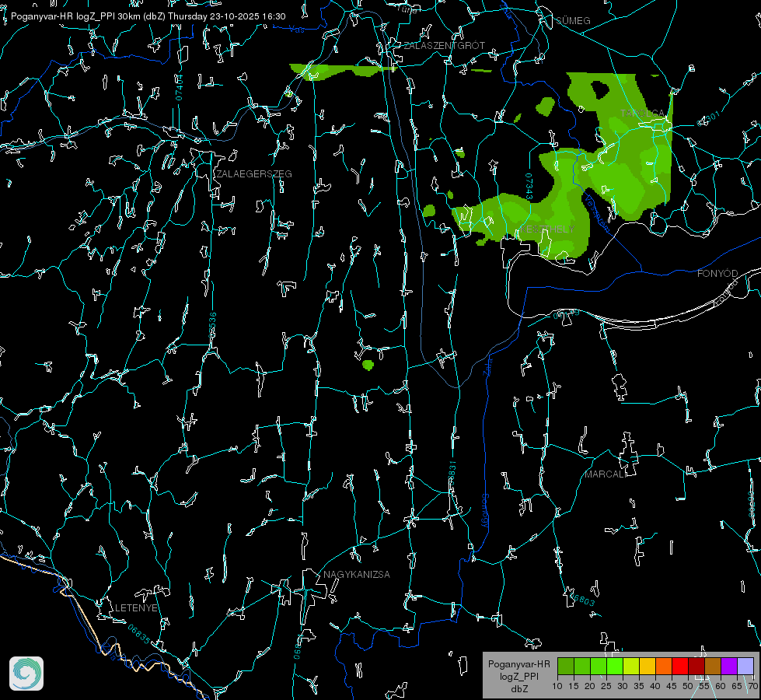The image size is (761, 700).
Task: Select the brown 55 dBZ legend swatch
Action: 713,666
